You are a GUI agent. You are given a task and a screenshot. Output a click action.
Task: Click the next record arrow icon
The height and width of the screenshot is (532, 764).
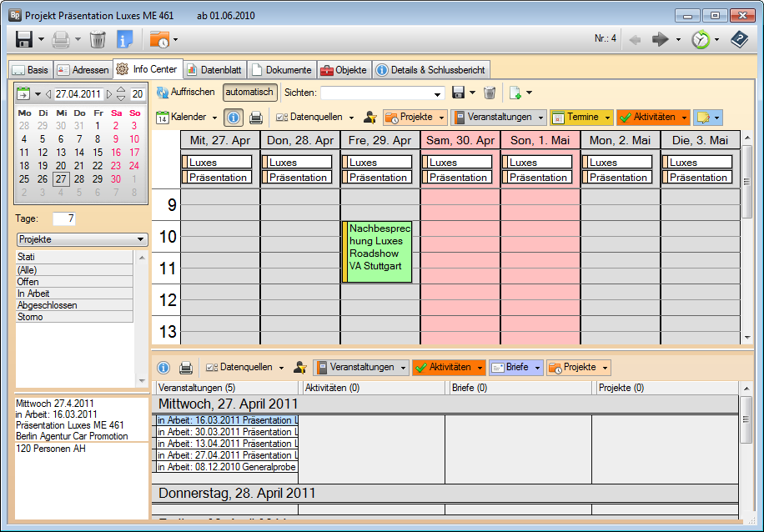click(661, 39)
